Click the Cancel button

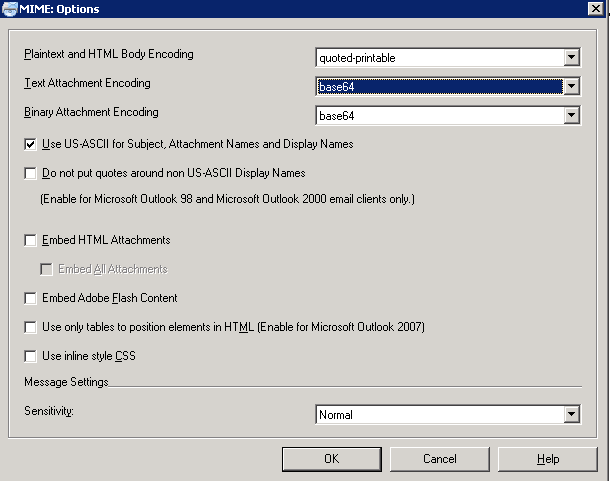[440, 459]
